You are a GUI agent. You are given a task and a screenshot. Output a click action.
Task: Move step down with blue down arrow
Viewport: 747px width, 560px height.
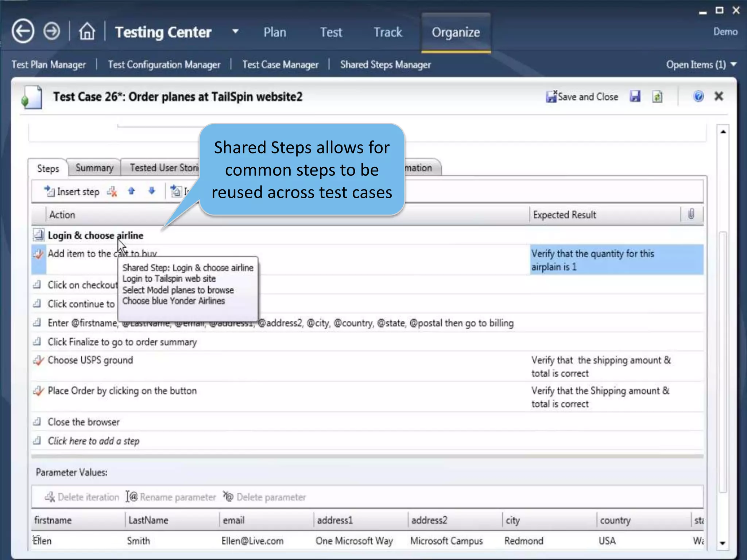pyautogui.click(x=152, y=191)
